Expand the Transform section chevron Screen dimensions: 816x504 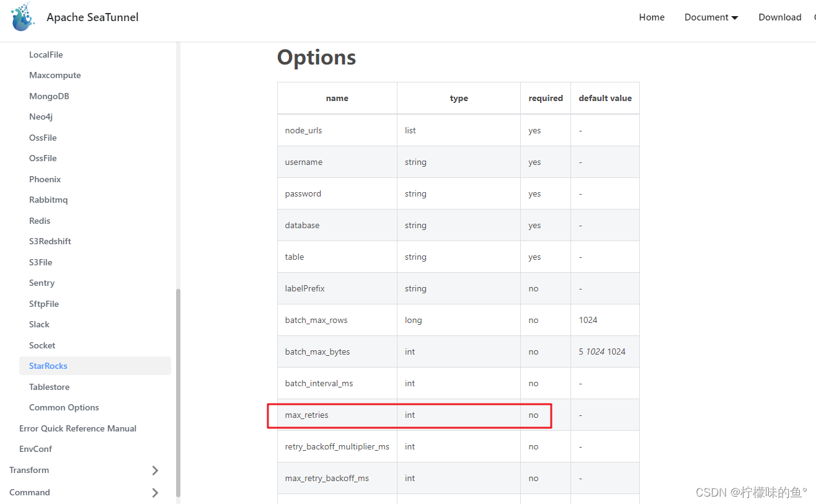tap(155, 471)
